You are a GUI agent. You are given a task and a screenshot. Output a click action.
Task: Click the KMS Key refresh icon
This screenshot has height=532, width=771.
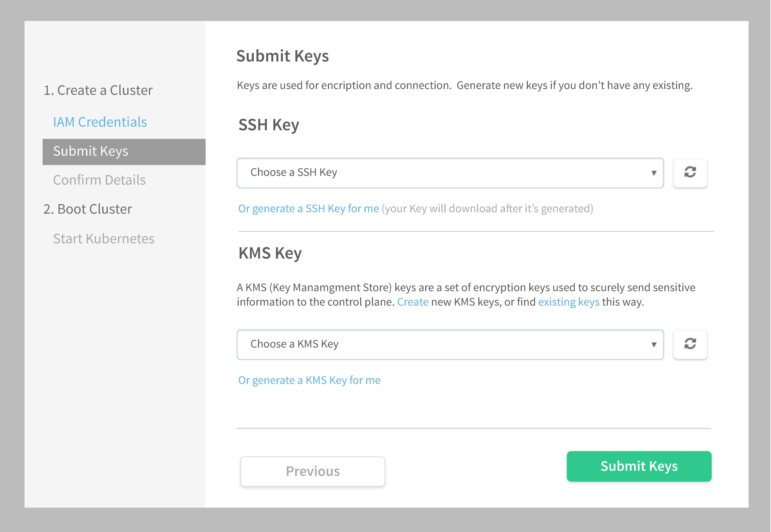click(x=690, y=344)
